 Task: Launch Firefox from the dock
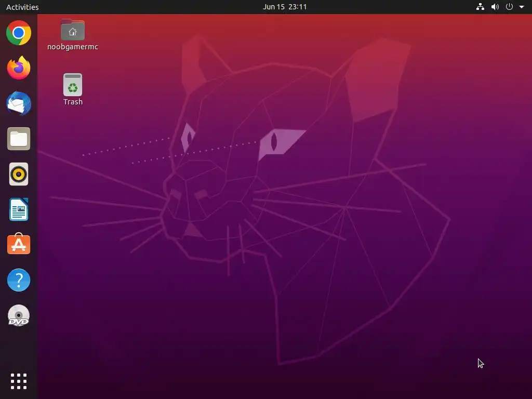[19, 68]
